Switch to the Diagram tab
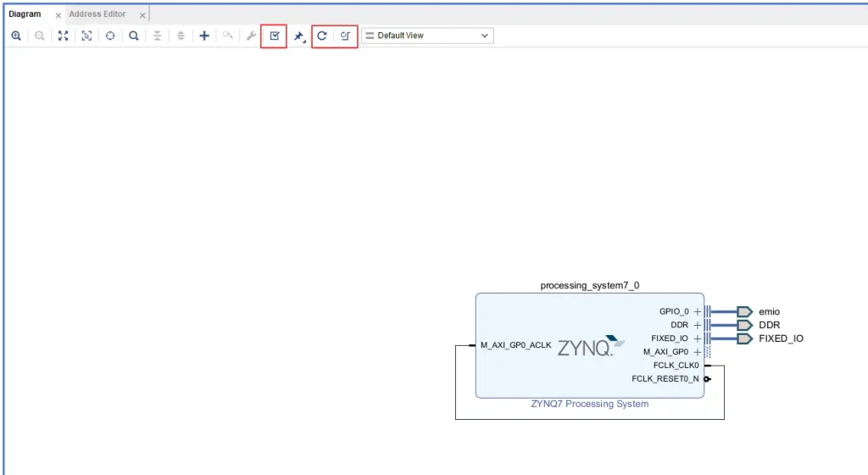The image size is (868, 475). click(x=25, y=14)
